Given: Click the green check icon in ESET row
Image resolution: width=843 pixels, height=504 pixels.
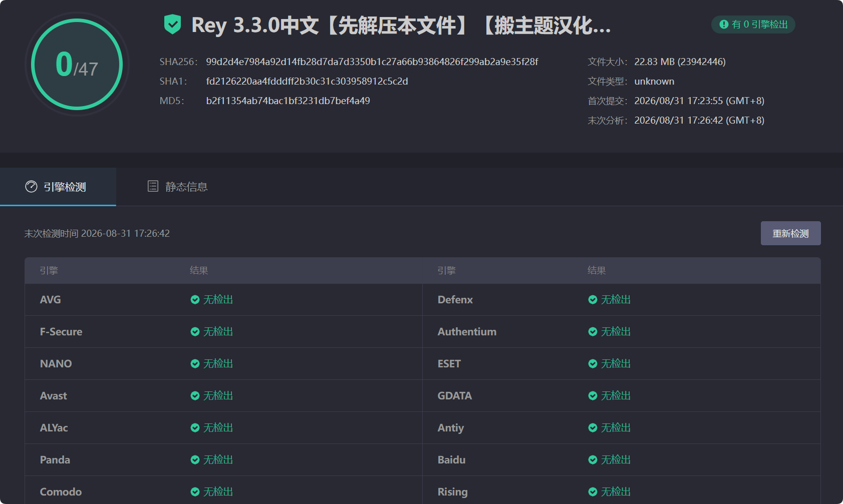Looking at the screenshot, I should pos(593,364).
